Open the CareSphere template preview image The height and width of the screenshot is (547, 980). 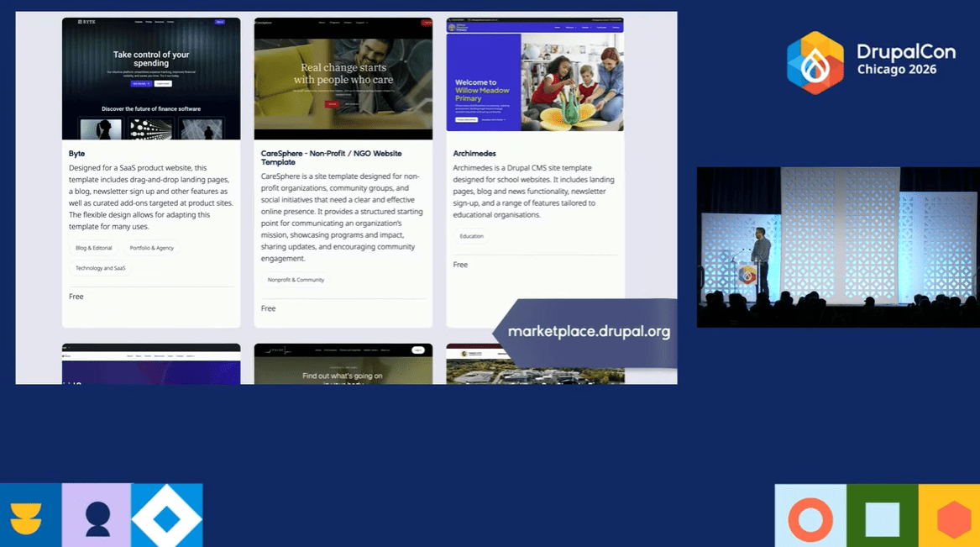pyautogui.click(x=343, y=78)
